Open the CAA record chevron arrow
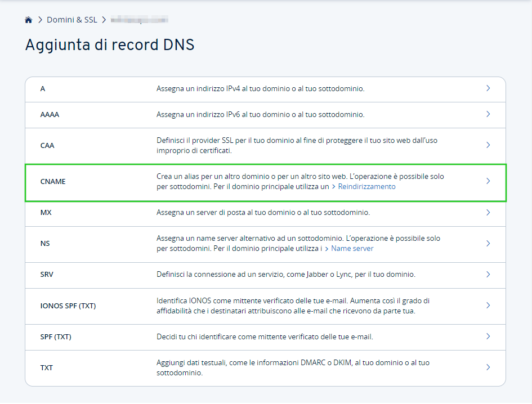Screen dimensions: 532x404 point(488,145)
